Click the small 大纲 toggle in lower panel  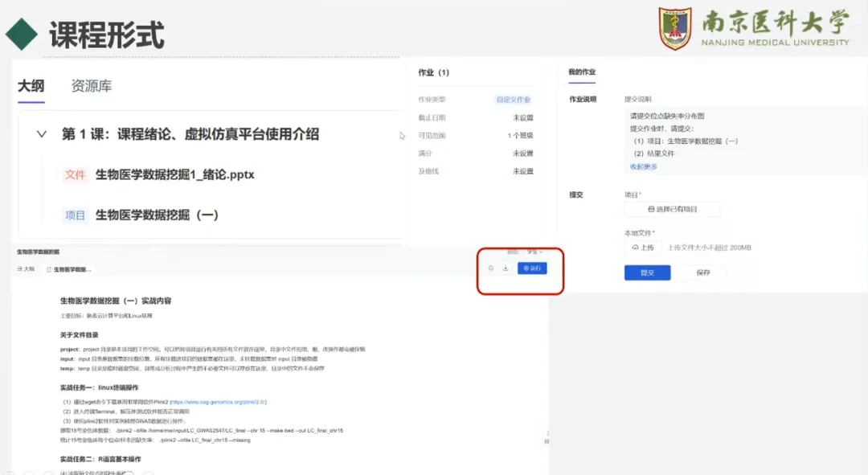[26, 269]
